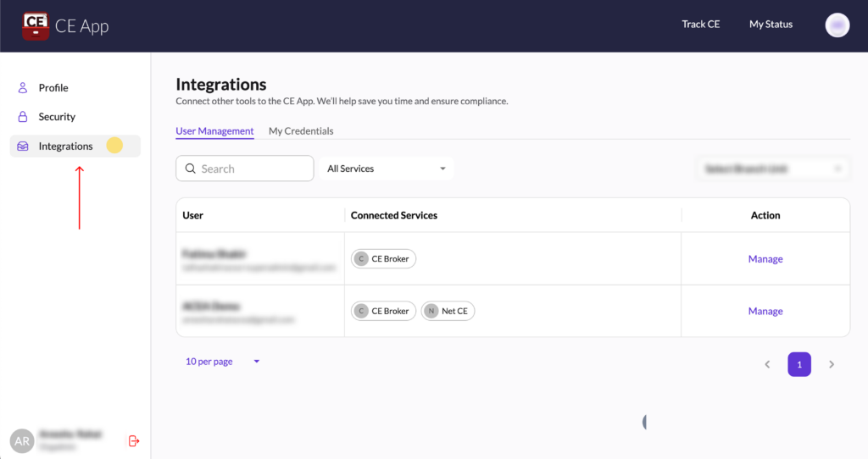Click the Integrations inbox icon in sidebar

[x=23, y=147]
